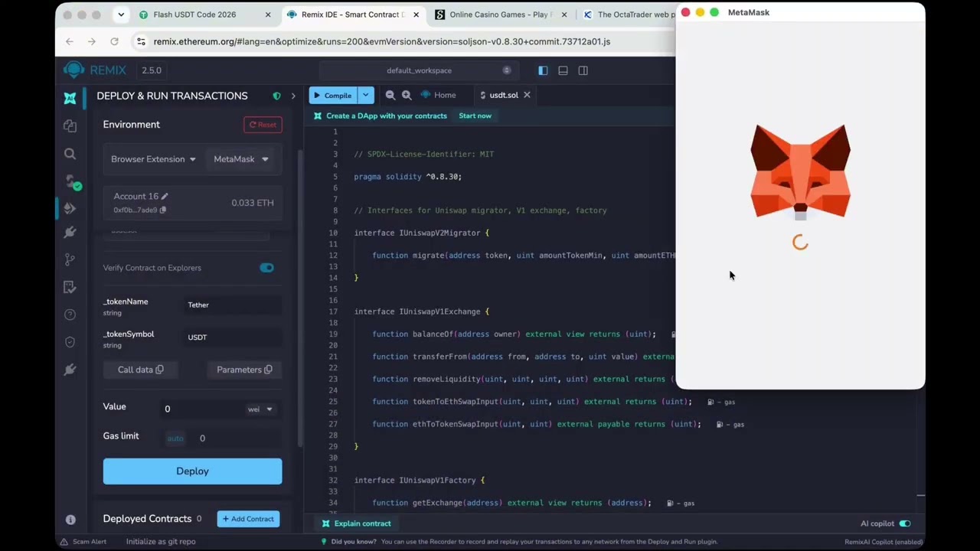Click the red Reset button
The width and height of the screenshot is (980, 551).
point(263,125)
